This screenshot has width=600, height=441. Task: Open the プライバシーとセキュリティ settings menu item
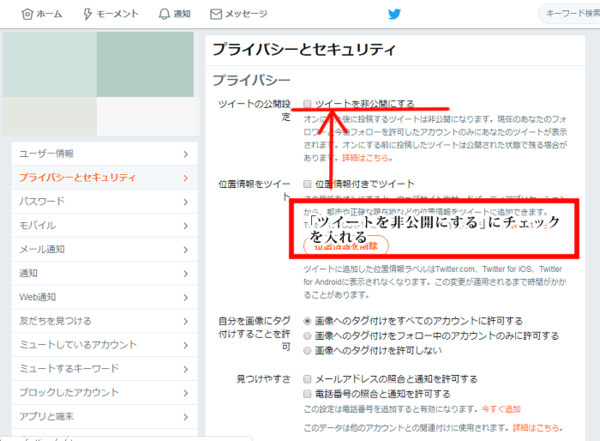(x=104, y=178)
